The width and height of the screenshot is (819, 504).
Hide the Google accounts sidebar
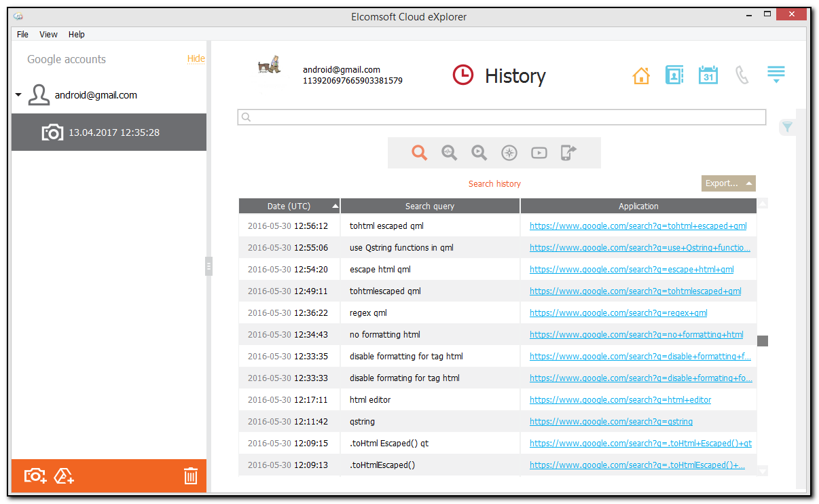196,59
